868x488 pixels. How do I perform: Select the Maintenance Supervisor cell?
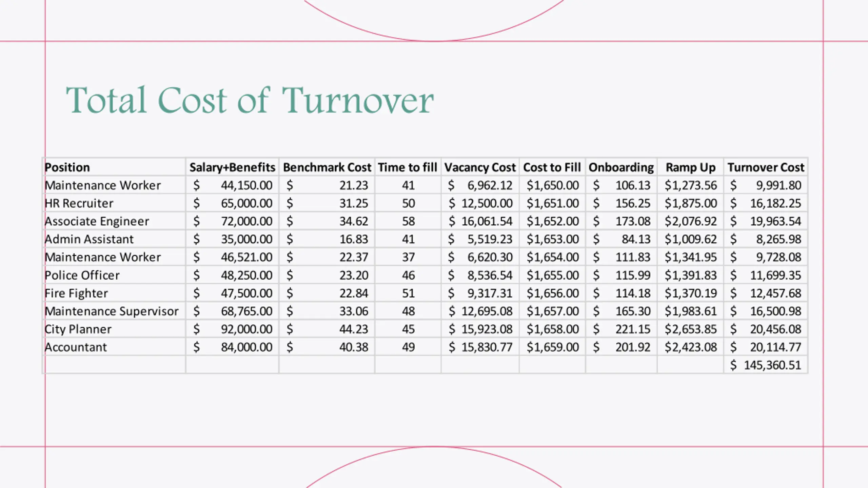coord(112,311)
